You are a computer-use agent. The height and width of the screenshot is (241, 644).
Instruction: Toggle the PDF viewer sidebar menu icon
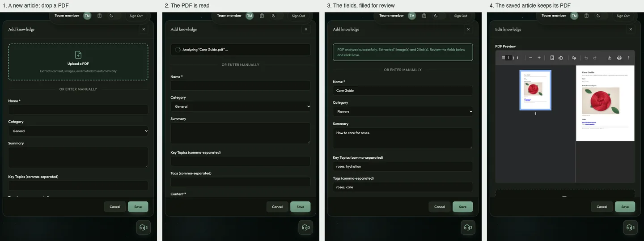click(503, 58)
